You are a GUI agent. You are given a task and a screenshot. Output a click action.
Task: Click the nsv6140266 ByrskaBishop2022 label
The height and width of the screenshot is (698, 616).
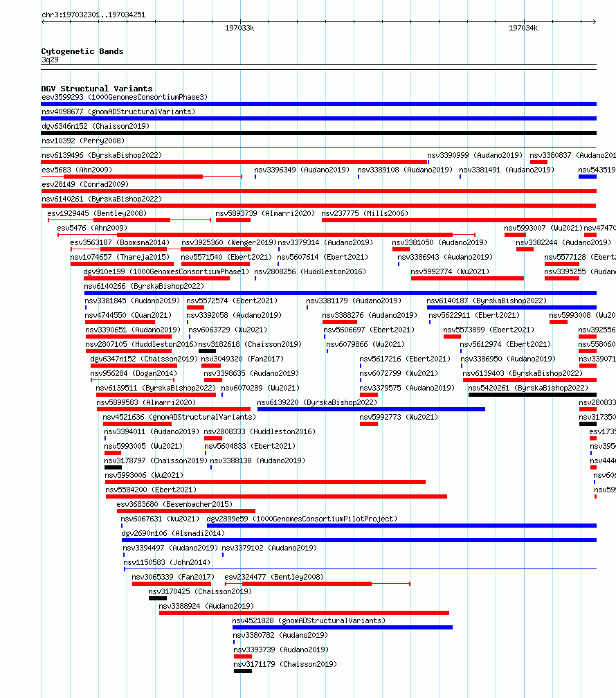click(x=144, y=286)
